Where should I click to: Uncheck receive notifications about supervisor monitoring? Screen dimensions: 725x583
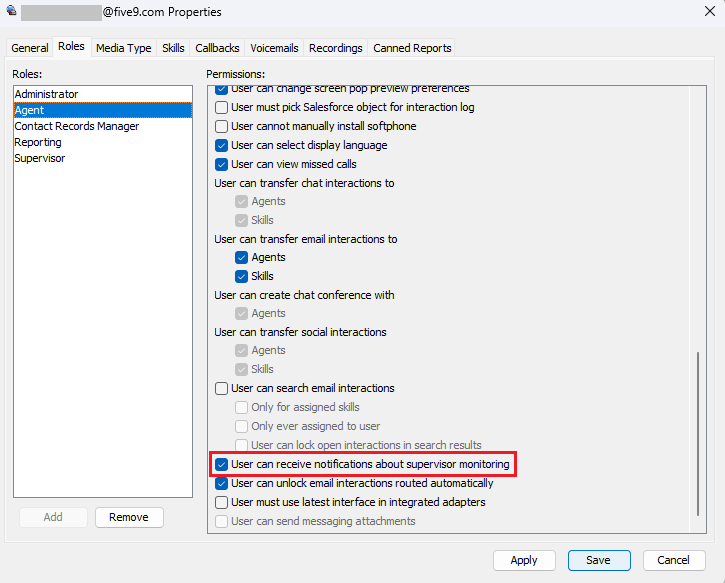click(x=221, y=464)
